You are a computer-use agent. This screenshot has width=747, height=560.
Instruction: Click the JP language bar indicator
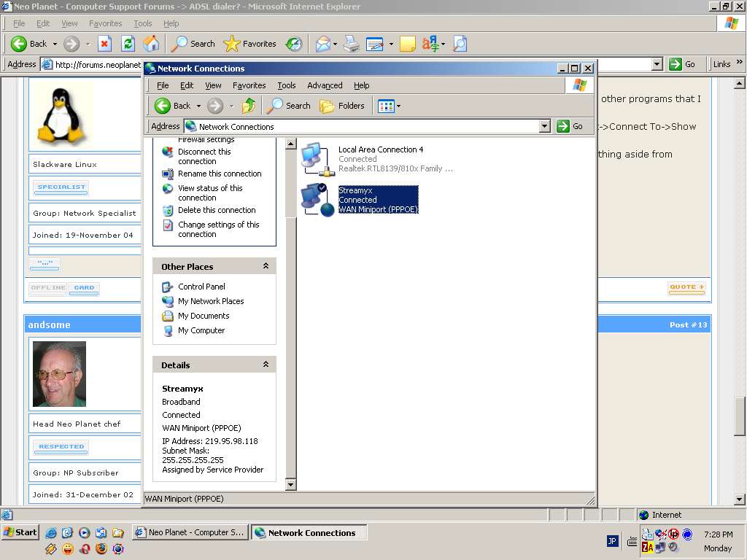click(x=612, y=541)
